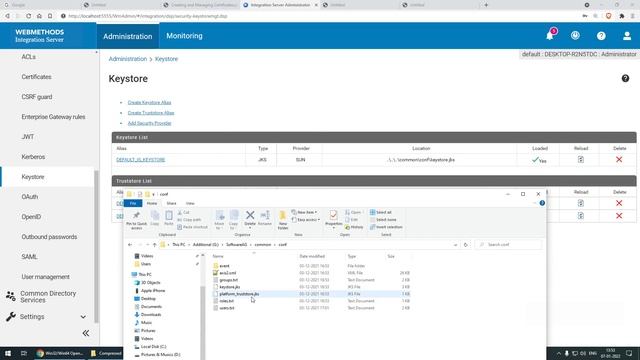This screenshot has width=640, height=360.
Task: Open Local Disk (C:) in navigation pane
Action: tap(153, 347)
